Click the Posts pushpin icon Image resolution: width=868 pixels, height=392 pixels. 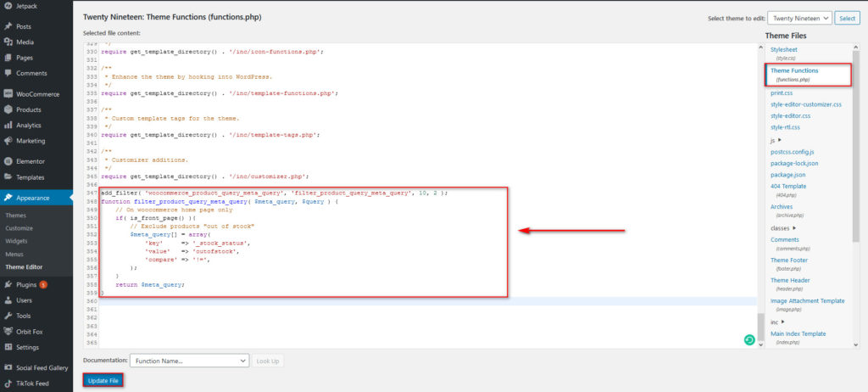click(x=8, y=26)
